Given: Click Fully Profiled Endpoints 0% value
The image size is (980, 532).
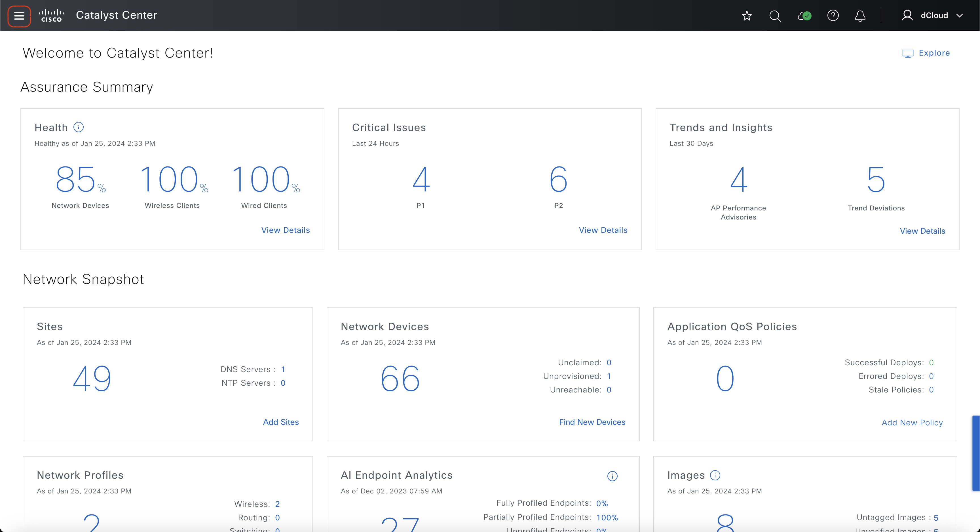Looking at the screenshot, I should pos(602,503).
